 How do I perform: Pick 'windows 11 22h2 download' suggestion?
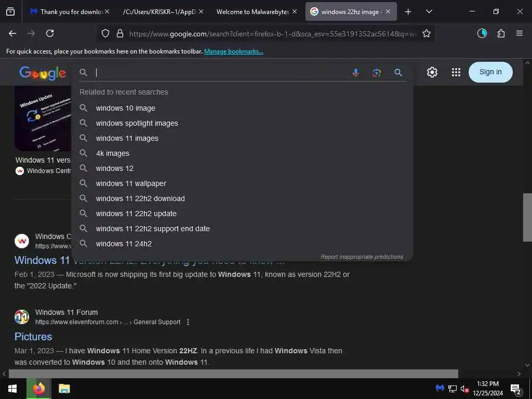point(242,198)
